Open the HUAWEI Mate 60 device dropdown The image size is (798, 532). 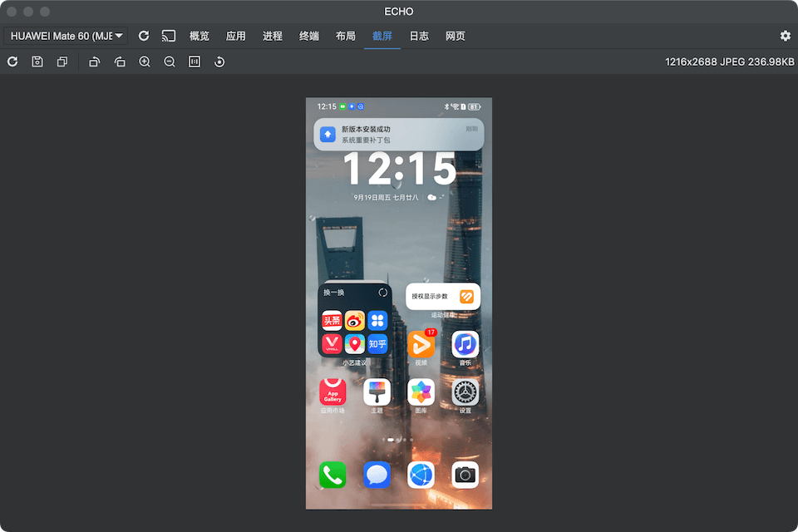[x=65, y=36]
